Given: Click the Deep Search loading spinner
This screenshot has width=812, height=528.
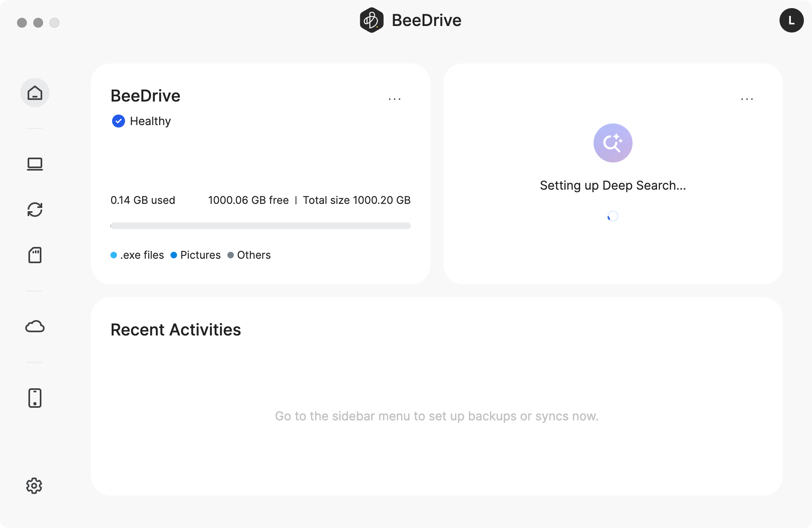Looking at the screenshot, I should point(613,216).
